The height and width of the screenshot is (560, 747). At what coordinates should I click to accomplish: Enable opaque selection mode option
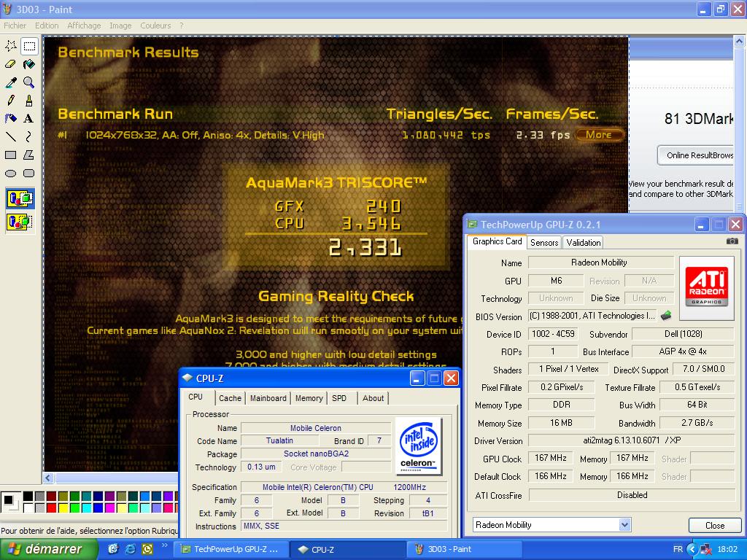click(x=20, y=198)
